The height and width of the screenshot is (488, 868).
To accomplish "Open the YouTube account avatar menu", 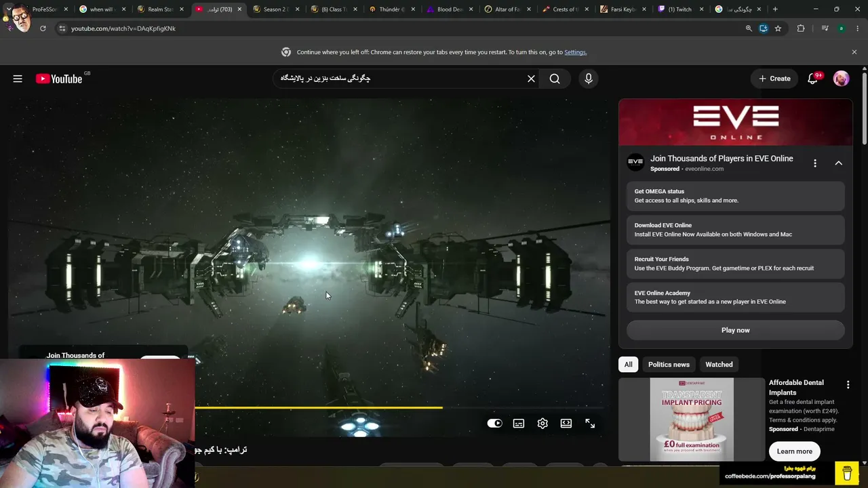I will 841,79.
